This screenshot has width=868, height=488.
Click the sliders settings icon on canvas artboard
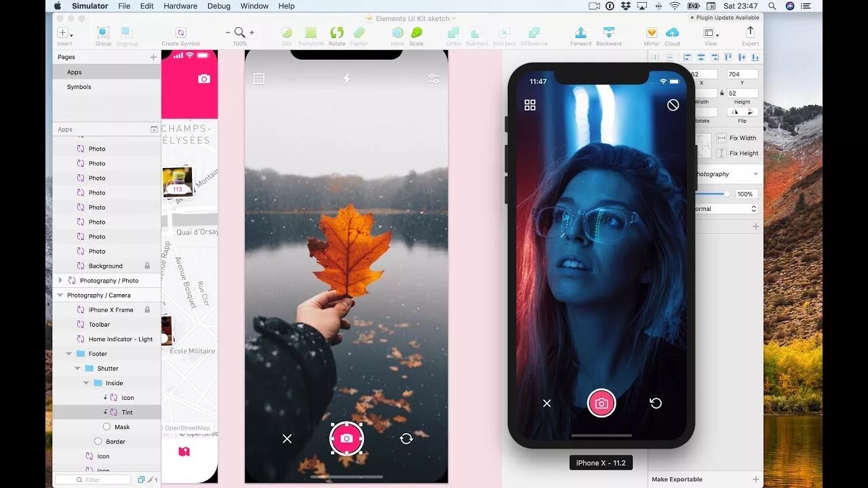[x=434, y=79]
